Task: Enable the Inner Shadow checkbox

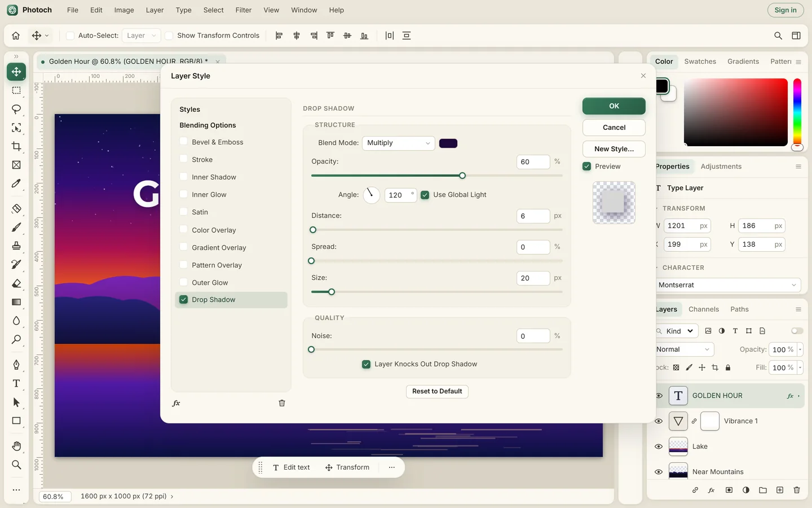Action: coord(183,177)
